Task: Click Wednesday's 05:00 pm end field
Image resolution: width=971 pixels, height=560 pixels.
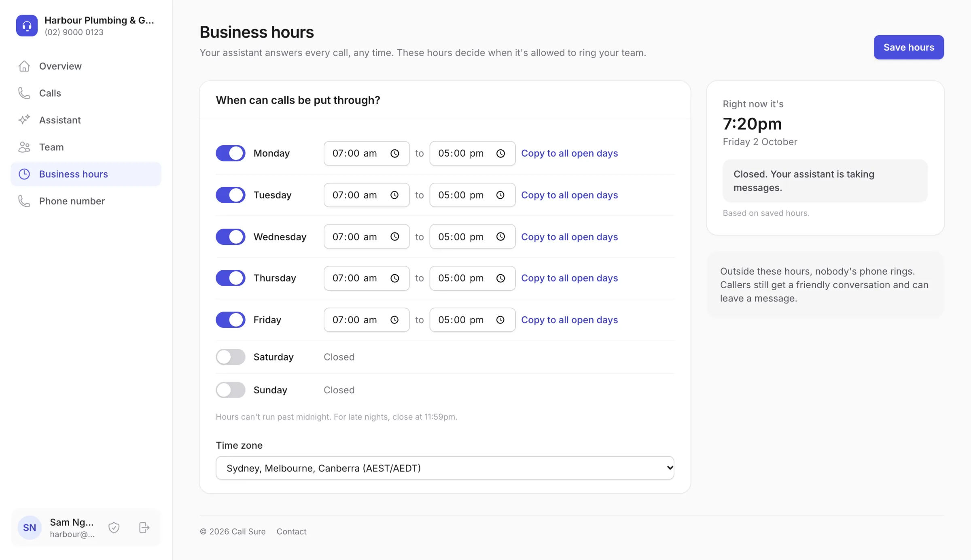Action: (x=473, y=237)
